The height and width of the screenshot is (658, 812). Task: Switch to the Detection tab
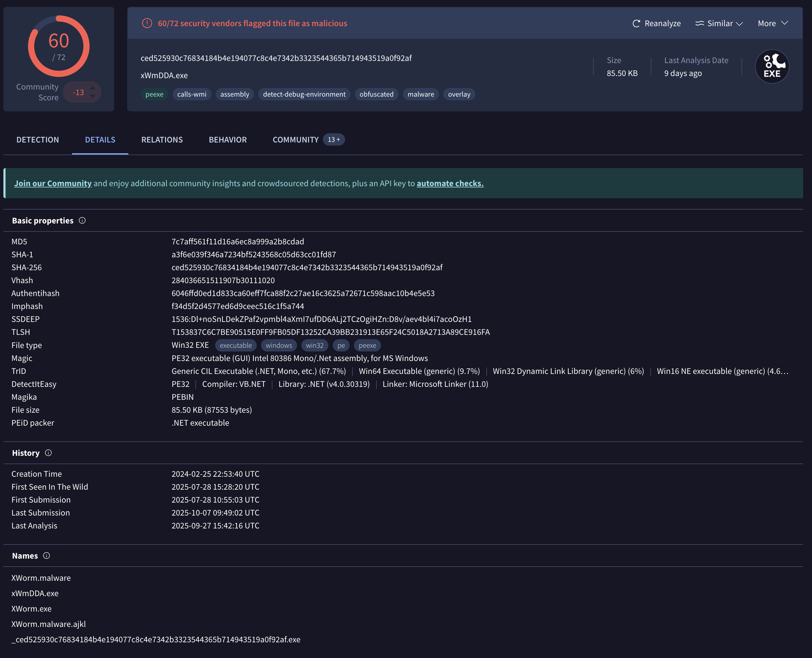tap(38, 139)
